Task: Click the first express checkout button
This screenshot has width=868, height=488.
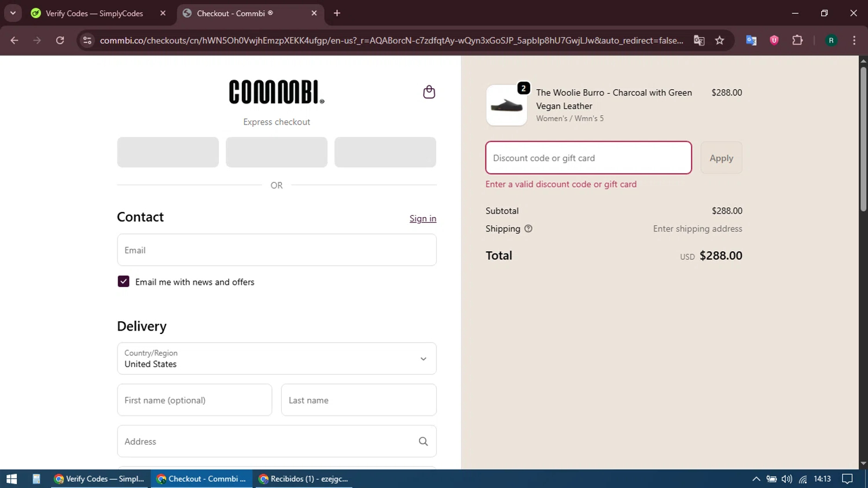Action: pyautogui.click(x=168, y=152)
